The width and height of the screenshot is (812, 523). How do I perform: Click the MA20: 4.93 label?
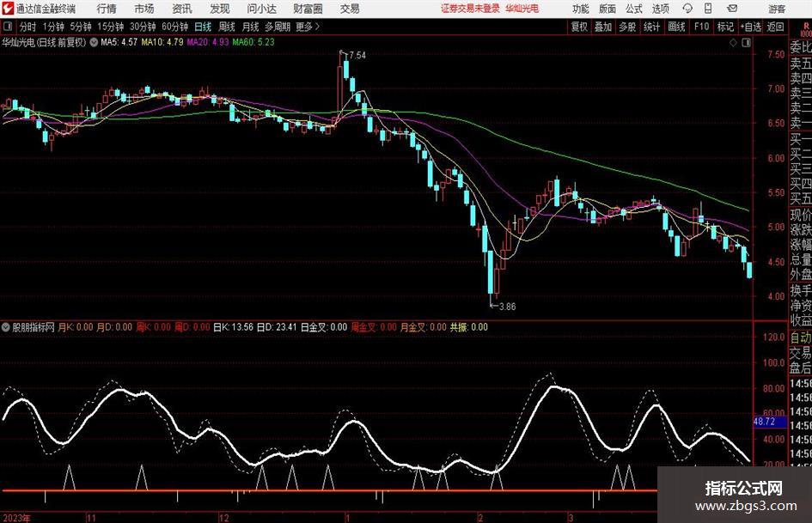(x=208, y=42)
